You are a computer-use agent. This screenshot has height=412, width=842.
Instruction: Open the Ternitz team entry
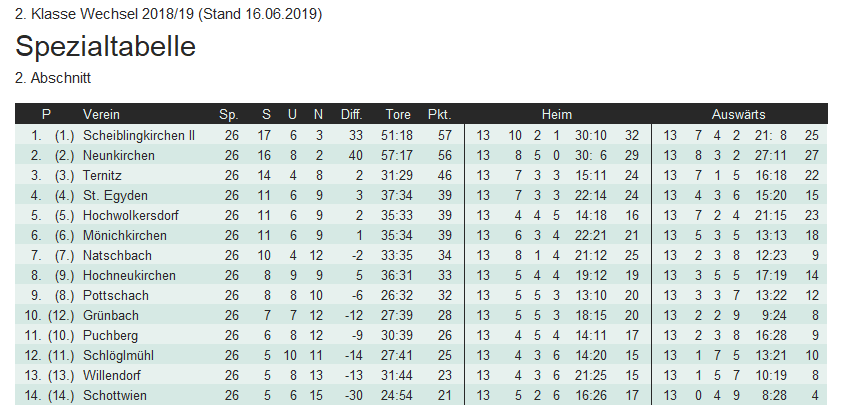[103, 175]
